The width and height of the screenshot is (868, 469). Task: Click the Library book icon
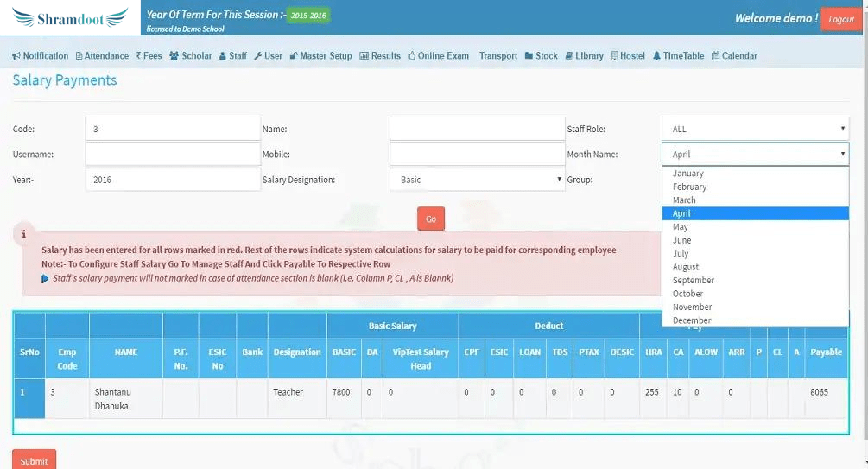coord(569,56)
